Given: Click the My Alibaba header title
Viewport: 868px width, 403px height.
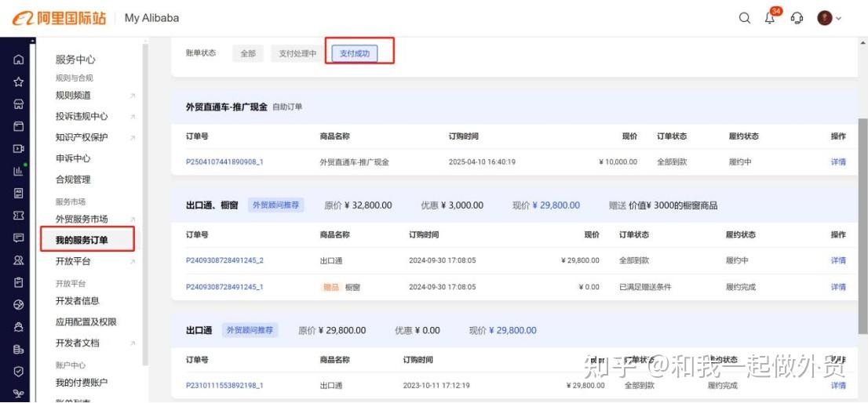Looking at the screenshot, I should [x=151, y=18].
